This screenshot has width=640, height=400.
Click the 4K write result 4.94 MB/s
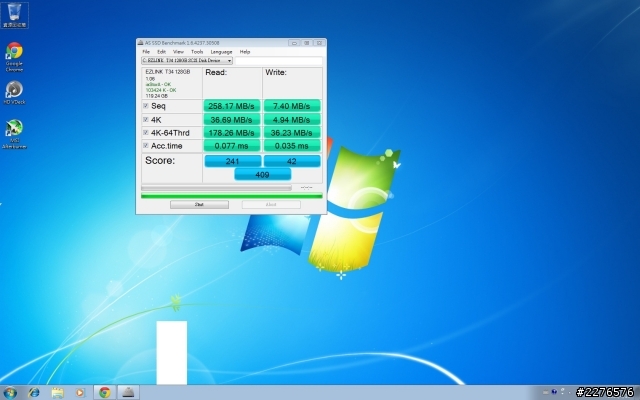click(x=292, y=120)
